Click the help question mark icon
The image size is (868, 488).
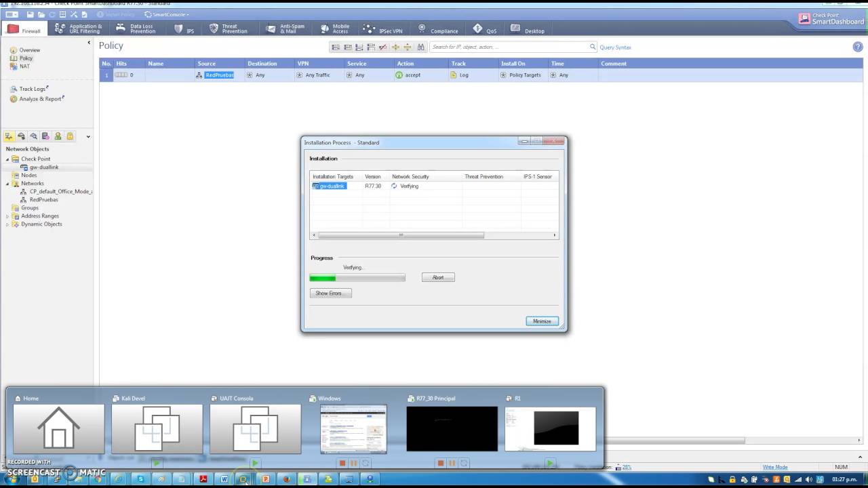tap(857, 47)
